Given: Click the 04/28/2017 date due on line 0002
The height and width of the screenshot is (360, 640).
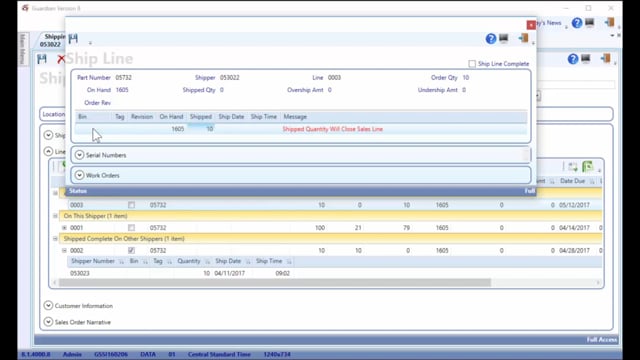Looking at the screenshot, I should [574, 250].
